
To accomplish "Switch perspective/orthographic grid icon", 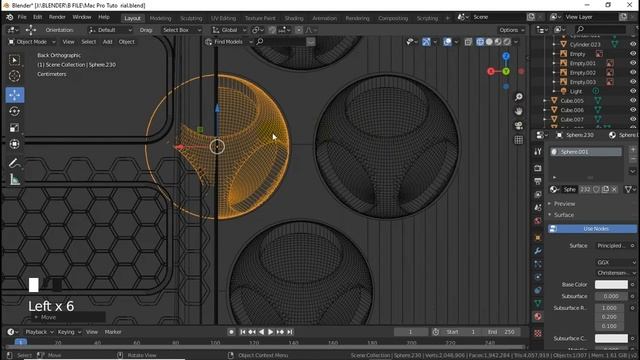I will [x=518, y=140].
